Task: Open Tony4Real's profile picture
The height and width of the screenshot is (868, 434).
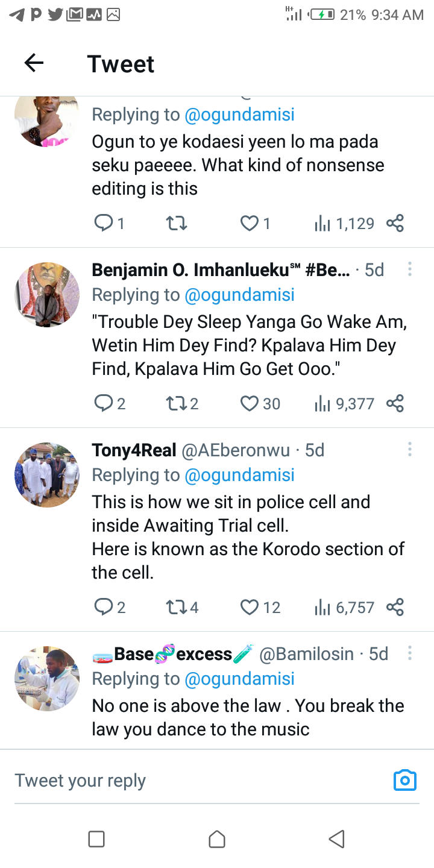Action: [x=46, y=474]
